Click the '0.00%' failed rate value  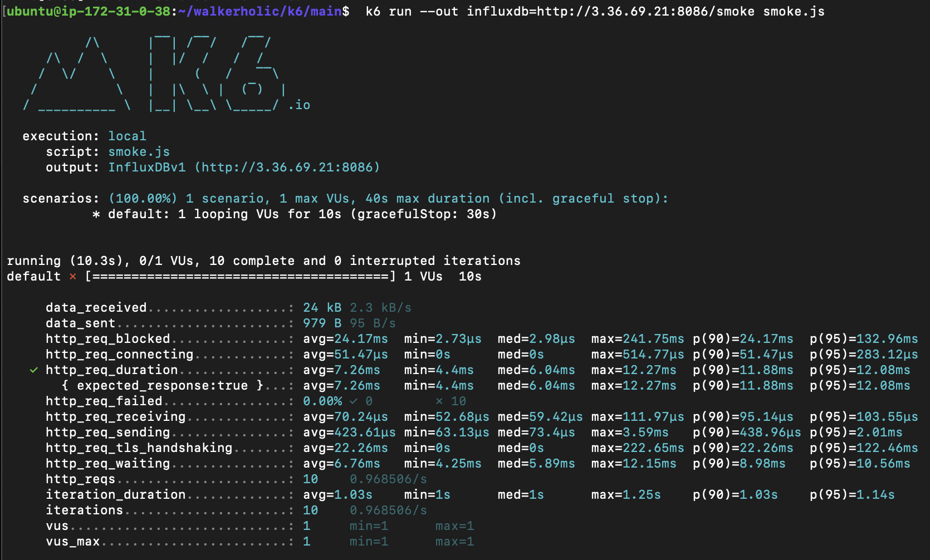(322, 401)
